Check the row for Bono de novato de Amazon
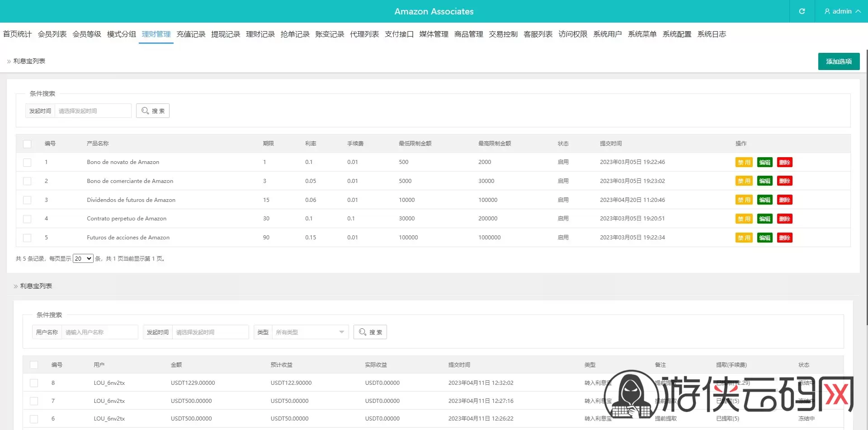This screenshot has width=868, height=430. click(27, 162)
